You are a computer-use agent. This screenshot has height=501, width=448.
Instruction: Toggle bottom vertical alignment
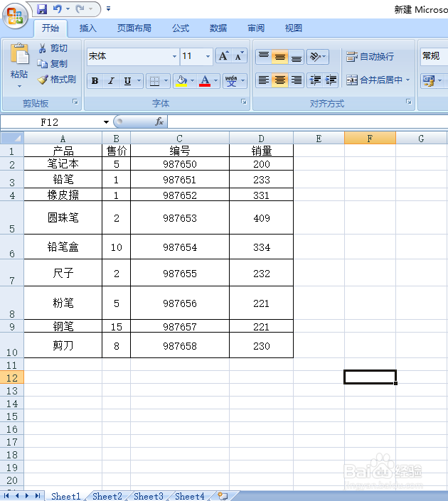pos(296,57)
